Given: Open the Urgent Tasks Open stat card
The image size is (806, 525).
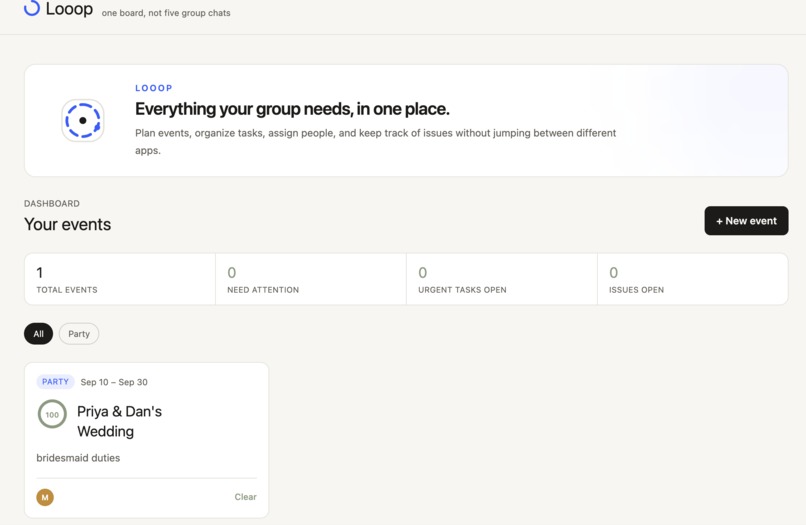Looking at the screenshot, I should coord(502,279).
